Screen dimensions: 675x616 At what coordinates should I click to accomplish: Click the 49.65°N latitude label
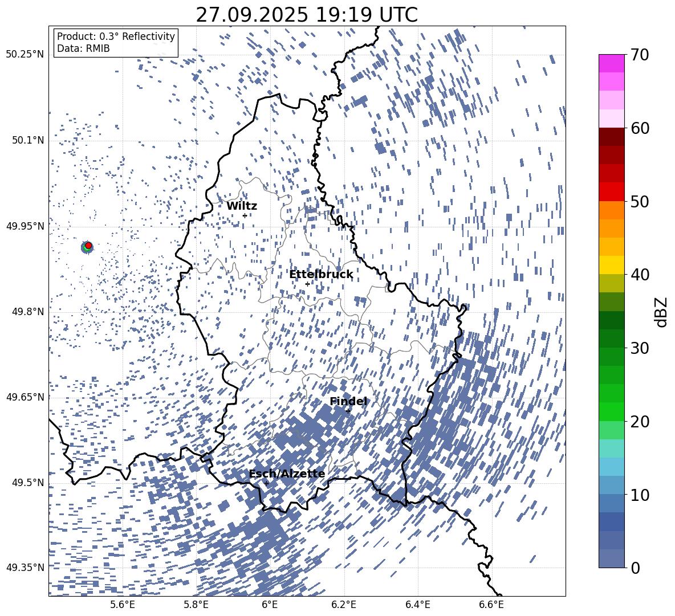25,397
